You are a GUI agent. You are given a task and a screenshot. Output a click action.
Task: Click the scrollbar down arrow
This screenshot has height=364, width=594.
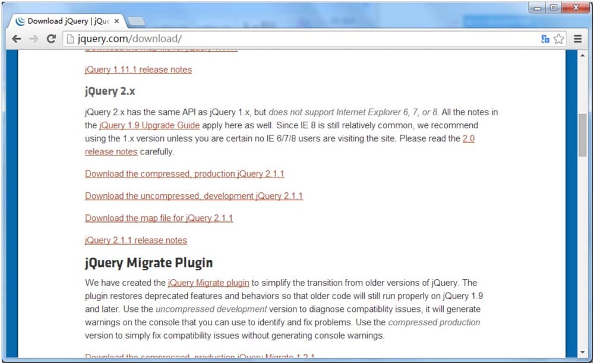click(x=582, y=352)
